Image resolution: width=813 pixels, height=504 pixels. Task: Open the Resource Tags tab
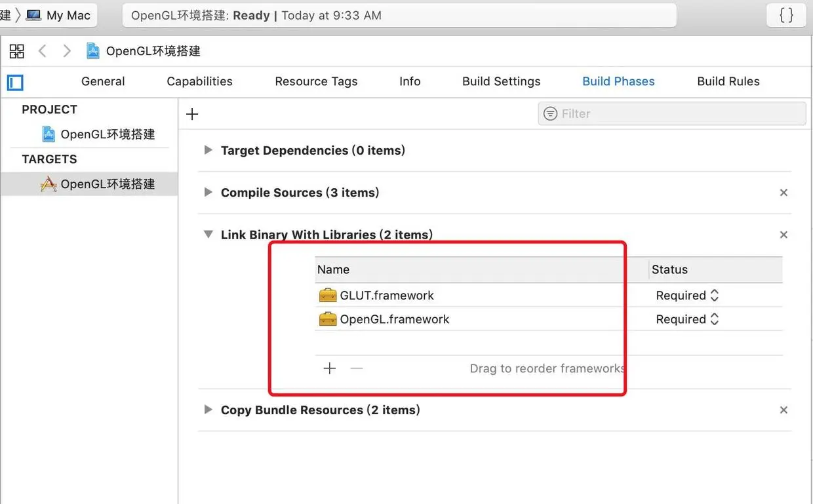(x=316, y=81)
